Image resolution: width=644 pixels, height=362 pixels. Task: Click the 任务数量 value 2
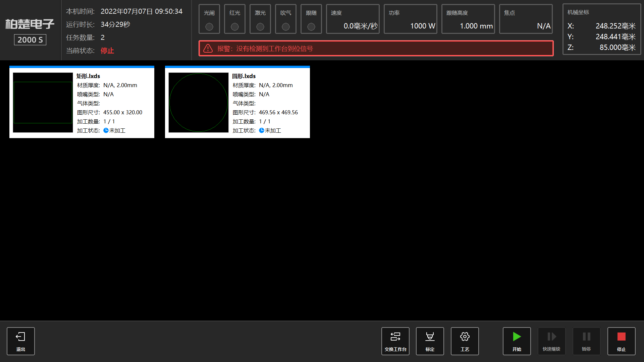pyautogui.click(x=103, y=38)
